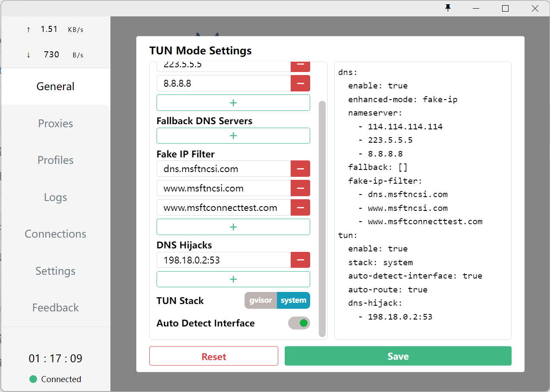Image resolution: width=550 pixels, height=392 pixels.
Task: Add a new Fake IP Filter entry
Action: click(233, 227)
